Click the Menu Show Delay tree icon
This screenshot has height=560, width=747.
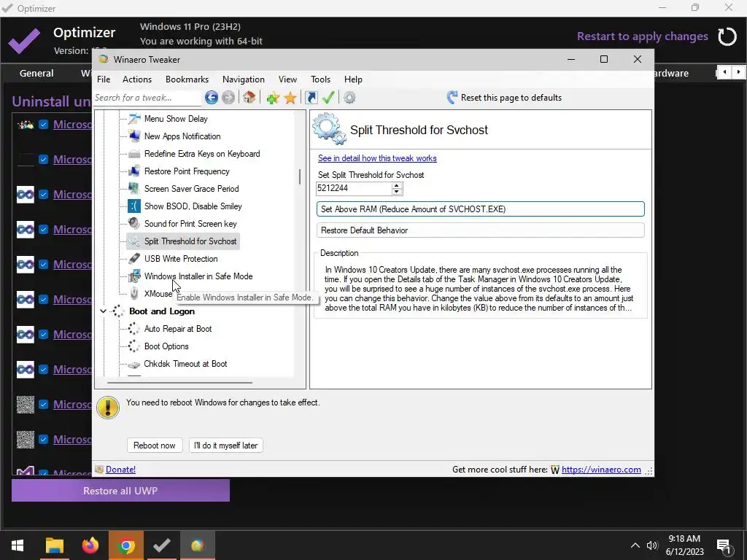point(134,119)
